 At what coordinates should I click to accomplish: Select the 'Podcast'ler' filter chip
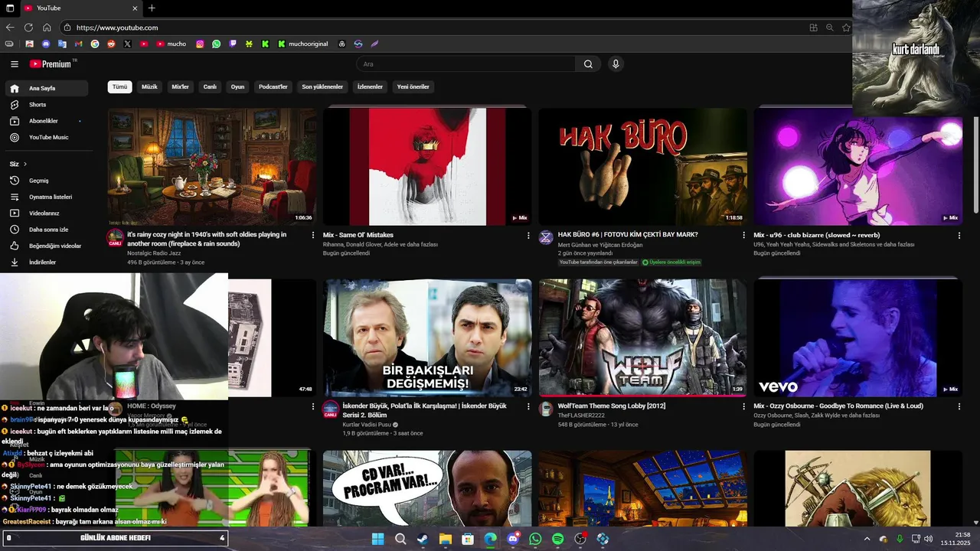273,87
